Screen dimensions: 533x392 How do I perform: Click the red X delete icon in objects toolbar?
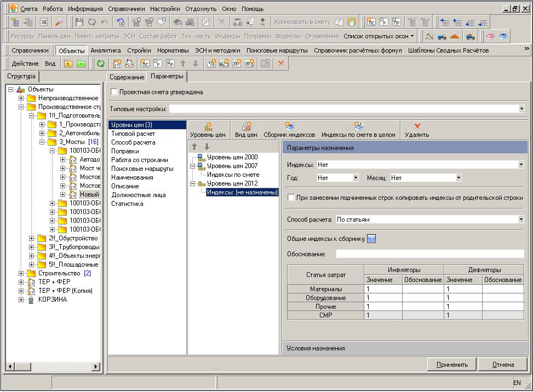click(281, 64)
